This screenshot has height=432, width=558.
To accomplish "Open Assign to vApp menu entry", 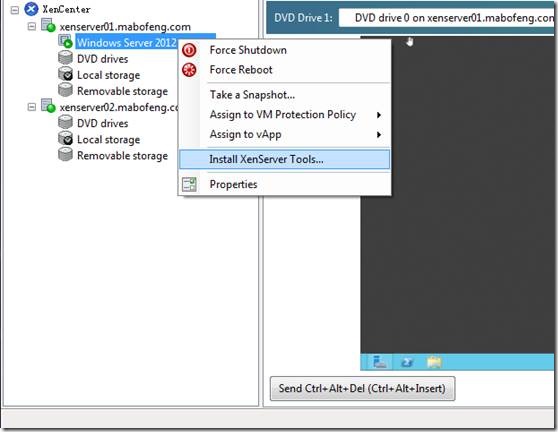I will click(285, 135).
